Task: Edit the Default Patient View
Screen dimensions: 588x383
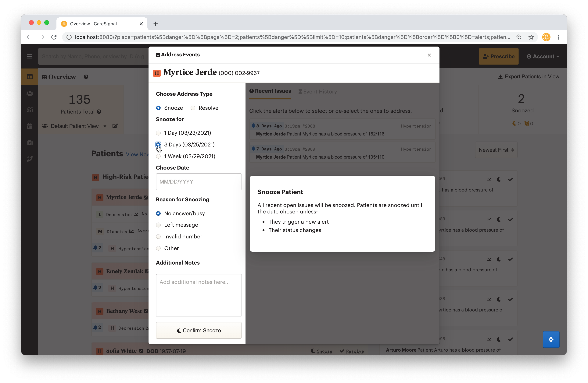Action: [115, 126]
